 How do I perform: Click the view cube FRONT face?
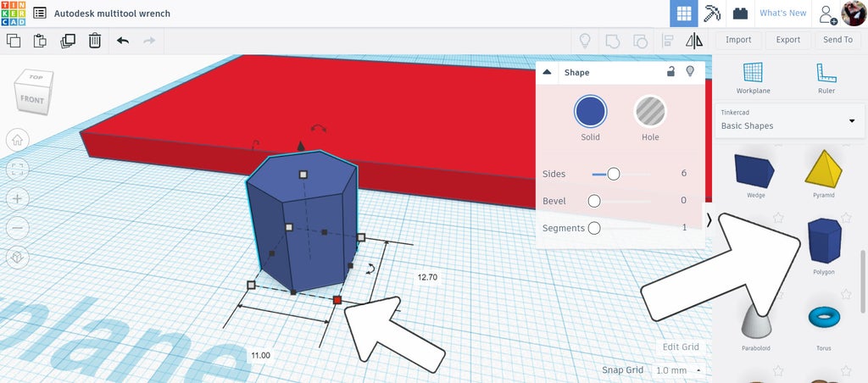(32, 101)
